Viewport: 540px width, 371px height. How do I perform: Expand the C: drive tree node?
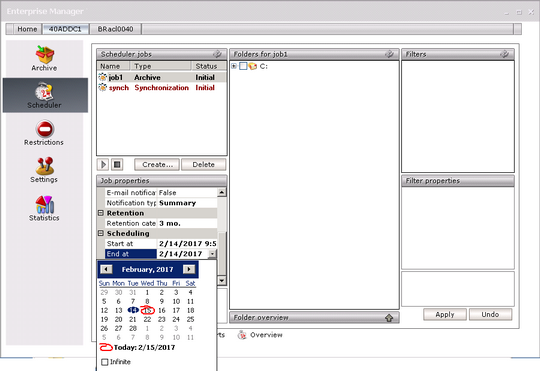pyautogui.click(x=234, y=66)
